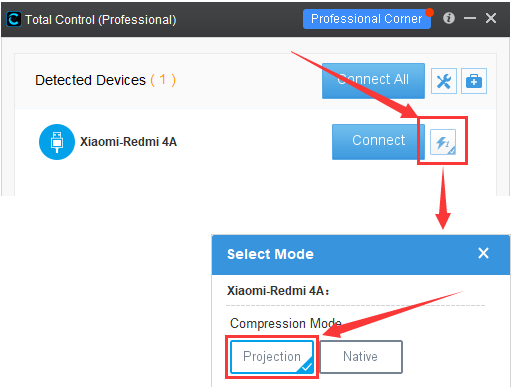This screenshot has height=389, width=511.
Task: Click the Select Mode title bar
Action: [x=361, y=254]
